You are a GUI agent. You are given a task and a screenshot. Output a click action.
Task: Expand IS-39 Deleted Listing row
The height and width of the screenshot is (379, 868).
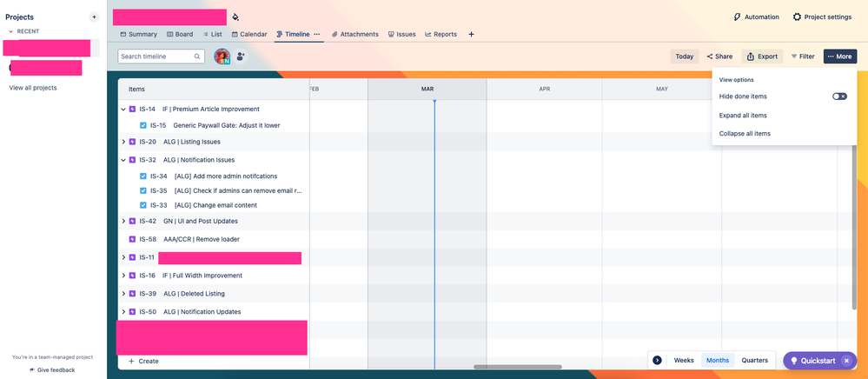click(123, 294)
